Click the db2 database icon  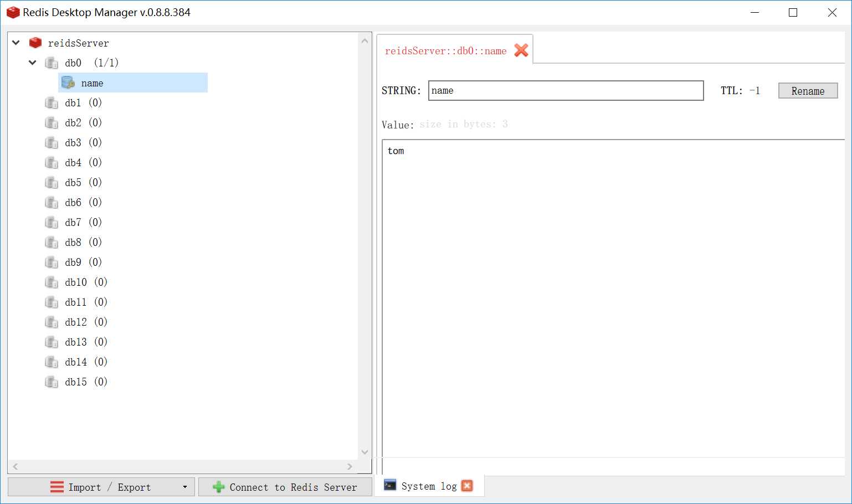coord(52,122)
